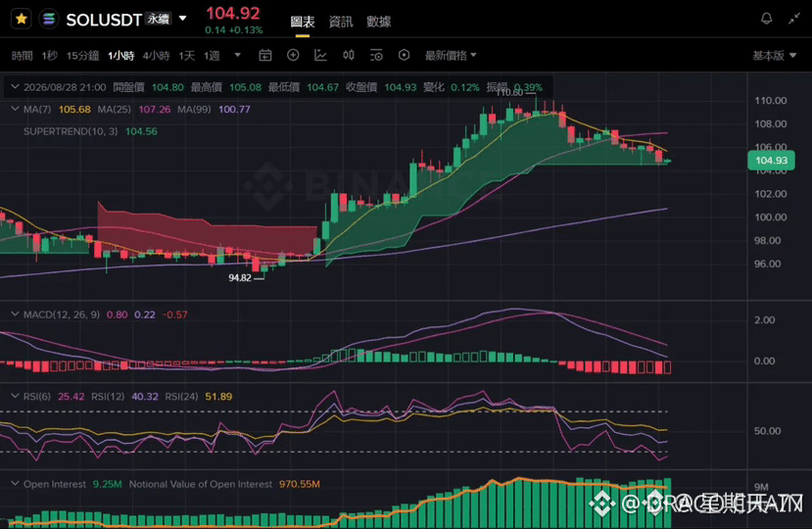Select the 1小時 interval
Image resolution: width=812 pixels, height=529 pixels.
120,56
